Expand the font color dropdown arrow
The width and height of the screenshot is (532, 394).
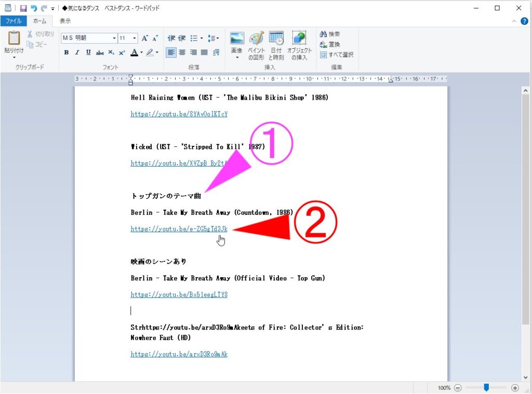click(x=141, y=52)
